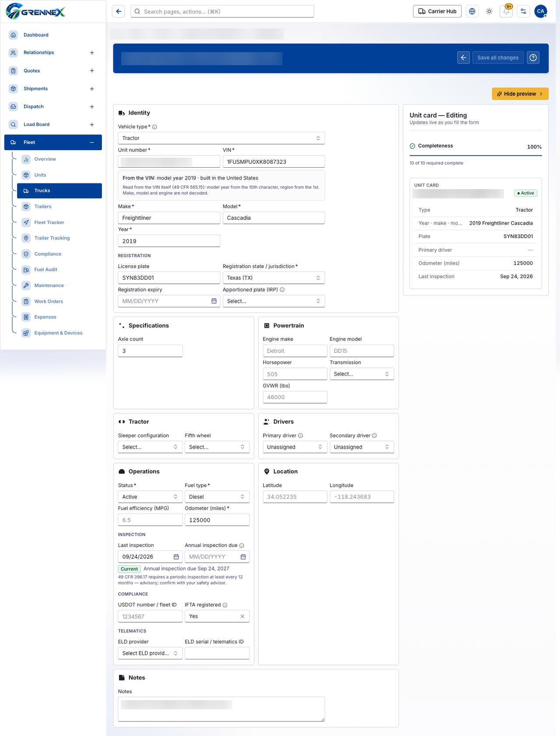This screenshot has width=560, height=736.
Task: Click the help question mark icon
Action: coord(533,58)
